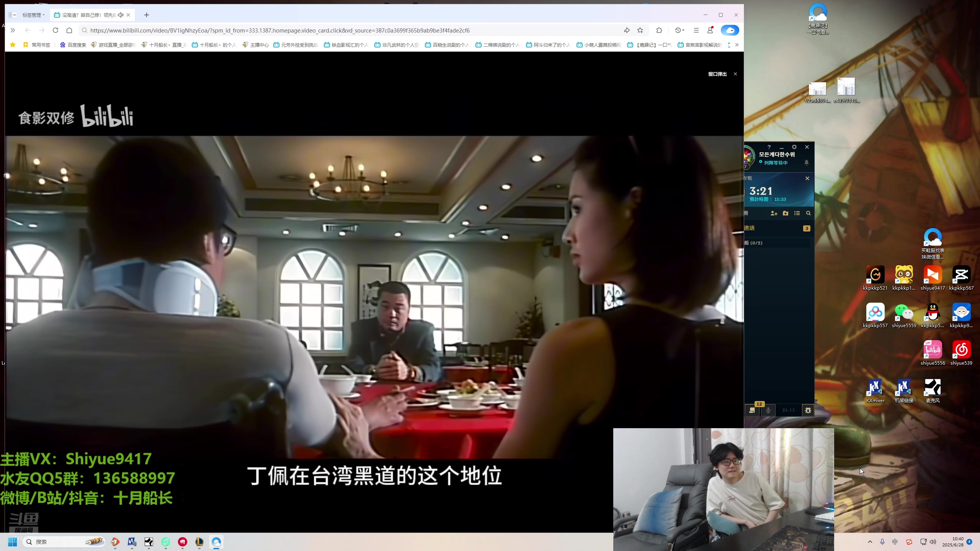
Task: Open the 鹿鼎记 desktop browser shortcut
Action: click(818, 18)
